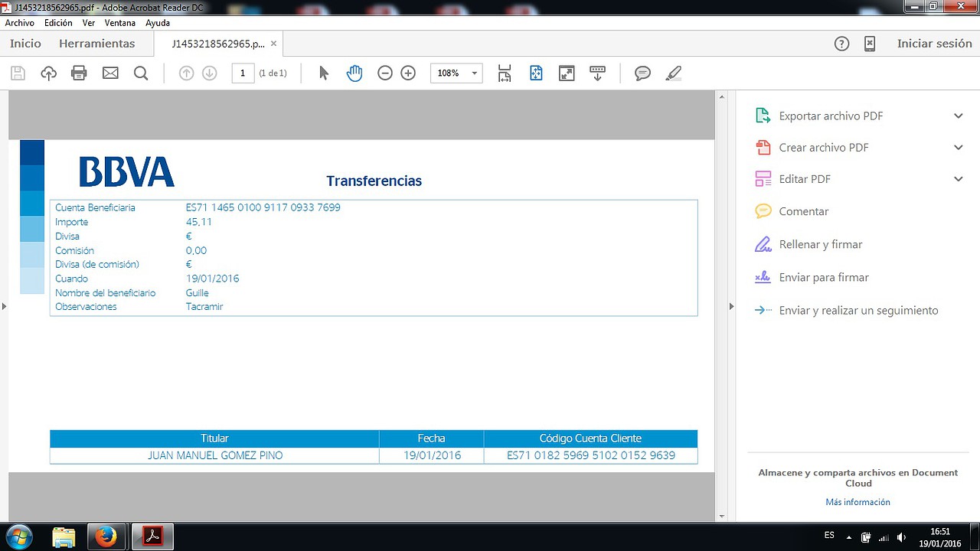Open Windows Explorer from taskbar
This screenshot has width=980, height=551.
pos(64,537)
